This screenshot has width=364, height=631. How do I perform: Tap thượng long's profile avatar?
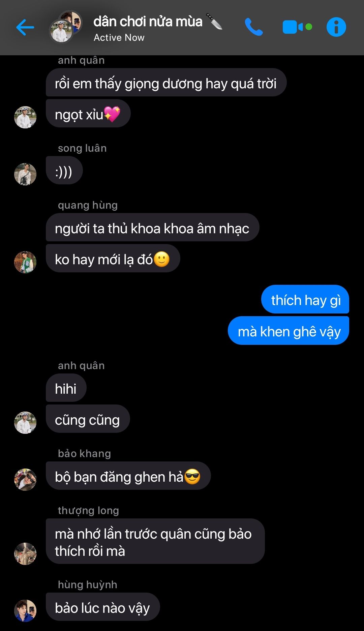(25, 553)
